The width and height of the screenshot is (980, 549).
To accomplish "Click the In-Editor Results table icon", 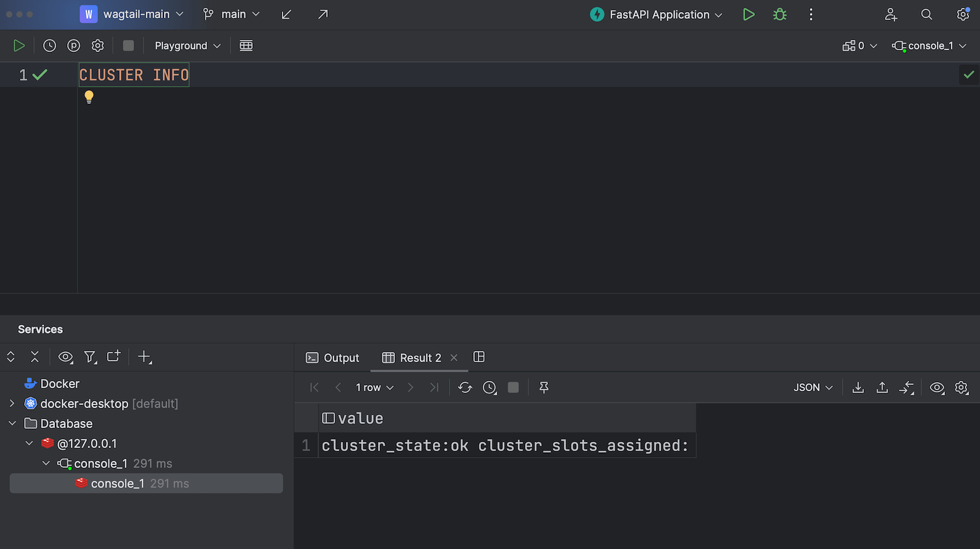I will click(246, 46).
